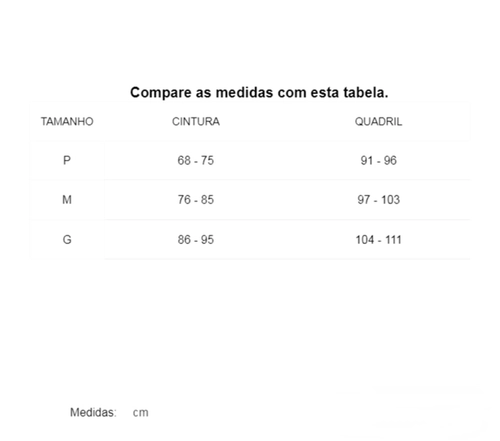The width and height of the screenshot is (500, 441).
Task: Click size M in the table
Action: tap(67, 200)
